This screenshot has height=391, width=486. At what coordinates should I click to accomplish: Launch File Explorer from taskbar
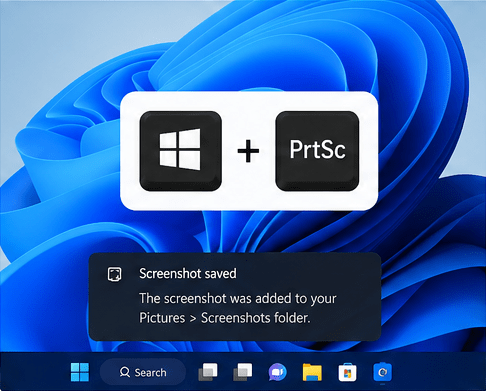(x=312, y=372)
